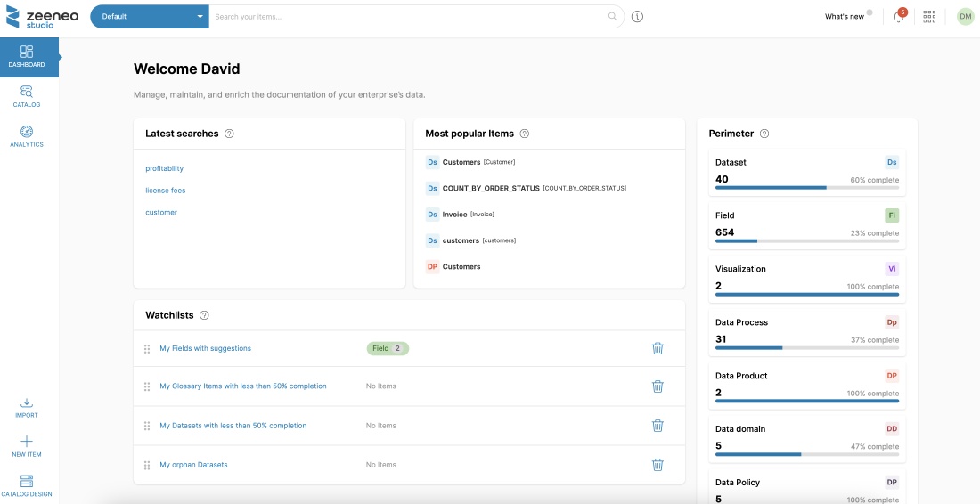Viewport: 980px width, 504px height.
Task: Click the Perimeter help question icon
Action: pyautogui.click(x=764, y=134)
